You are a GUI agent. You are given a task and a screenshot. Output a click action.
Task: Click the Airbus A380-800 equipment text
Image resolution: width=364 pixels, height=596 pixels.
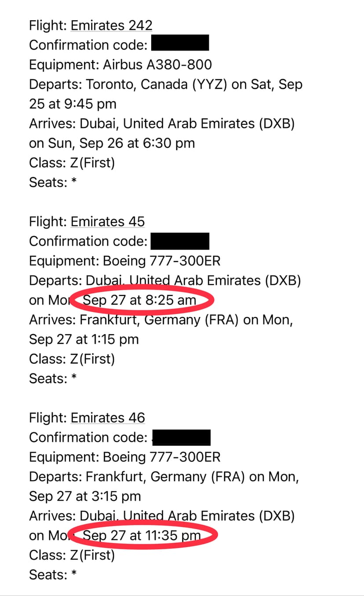157,65
